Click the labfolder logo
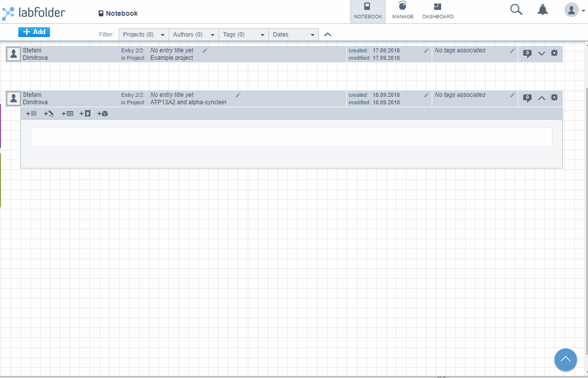This screenshot has width=588, height=378. [x=34, y=13]
